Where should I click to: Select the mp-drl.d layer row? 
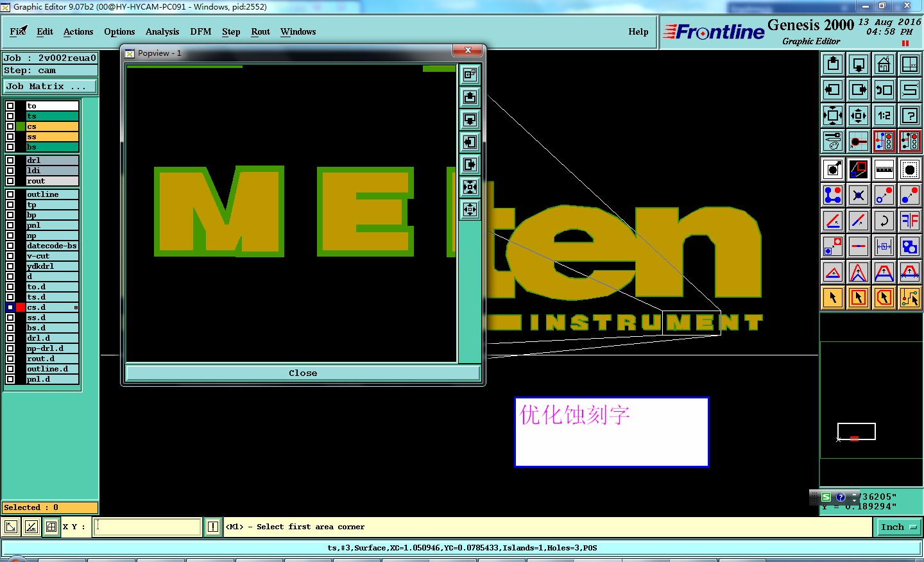[x=53, y=348]
